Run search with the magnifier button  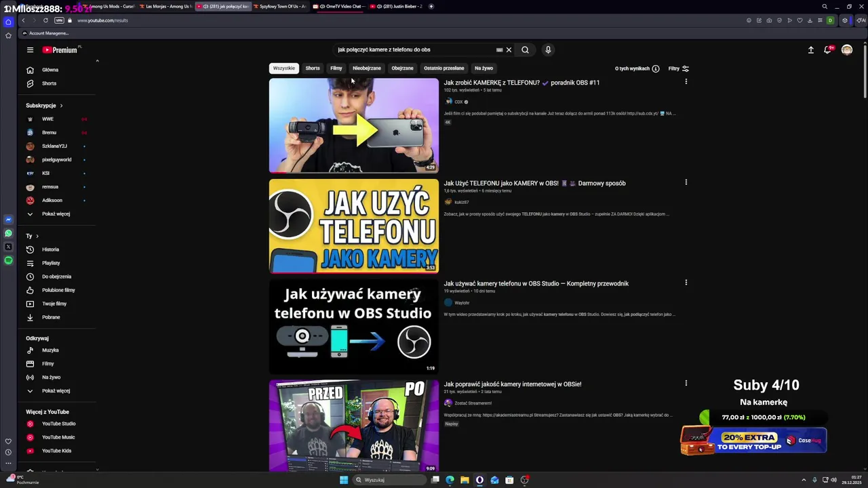(525, 49)
